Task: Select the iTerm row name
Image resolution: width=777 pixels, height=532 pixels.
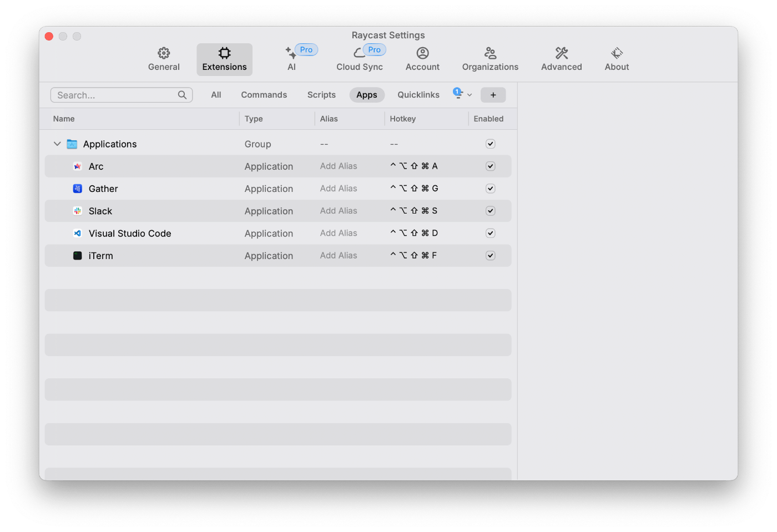Action: coord(100,256)
